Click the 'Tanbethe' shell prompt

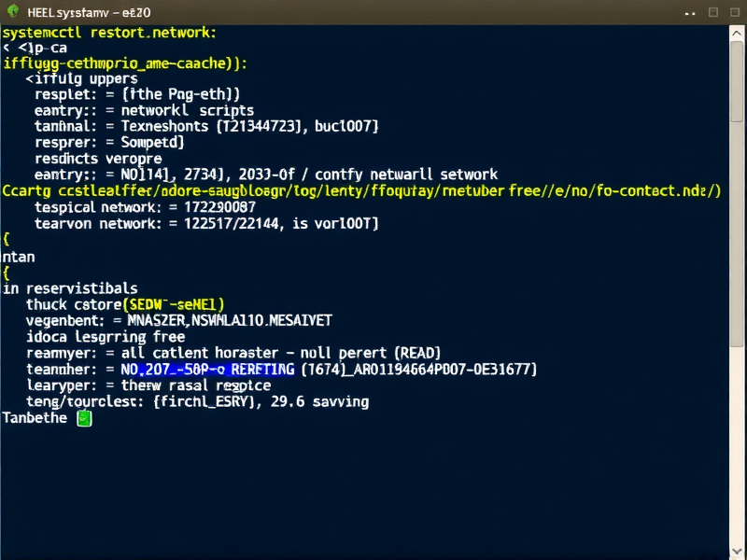click(35, 418)
